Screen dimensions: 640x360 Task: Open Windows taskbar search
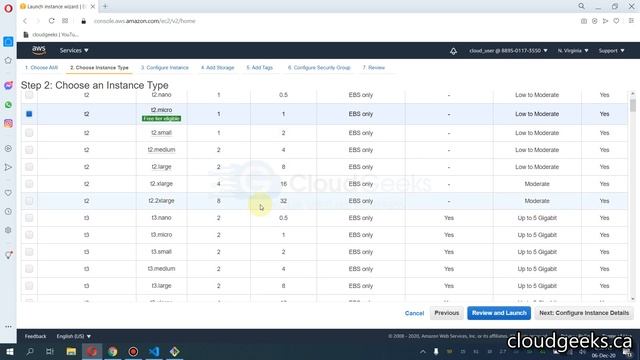30,351
